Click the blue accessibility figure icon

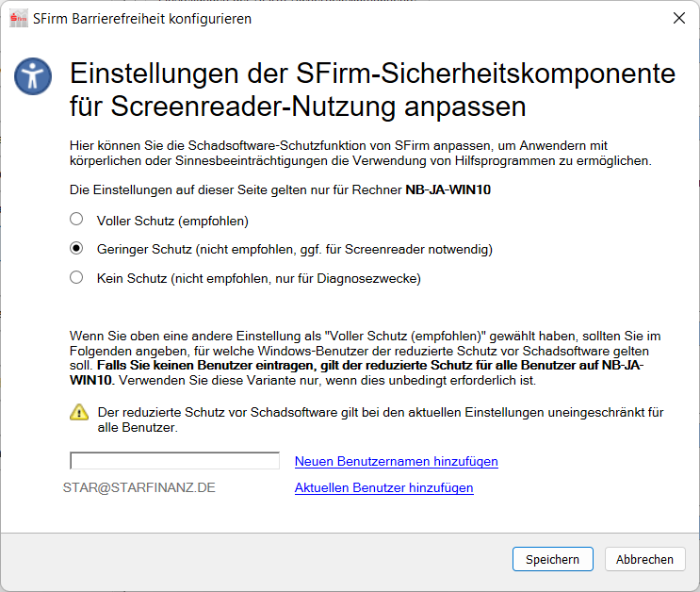(x=33, y=76)
